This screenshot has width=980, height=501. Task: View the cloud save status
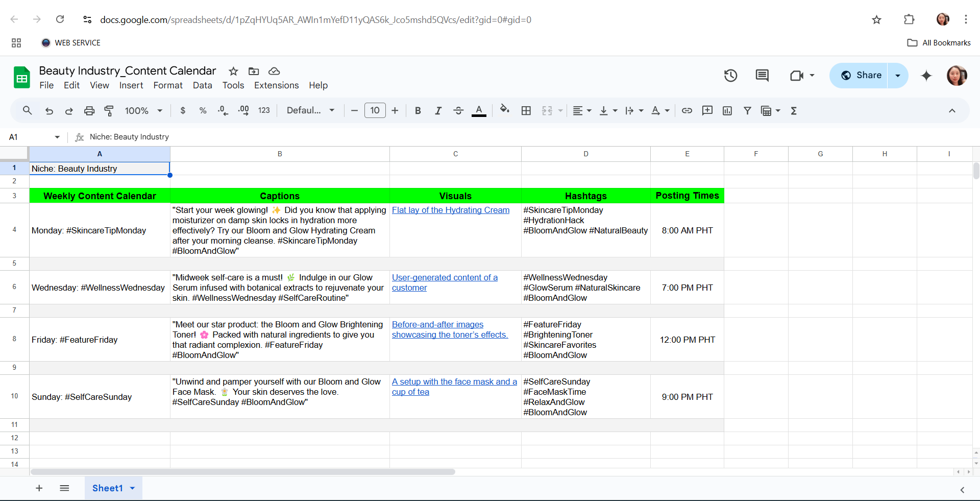[274, 71]
